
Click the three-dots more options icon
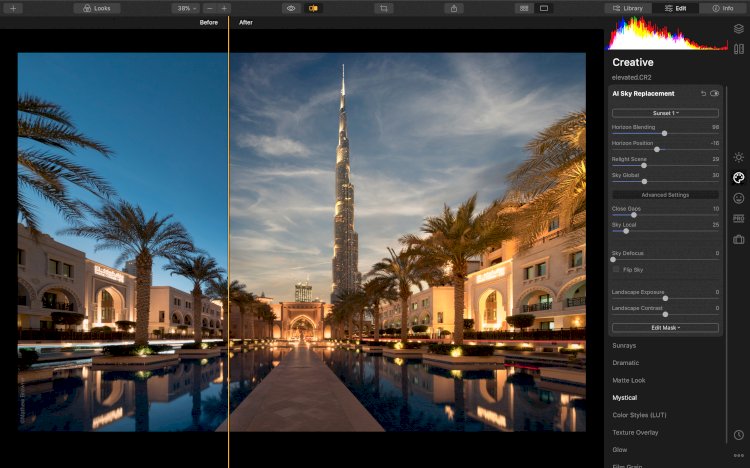pyautogui.click(x=739, y=456)
